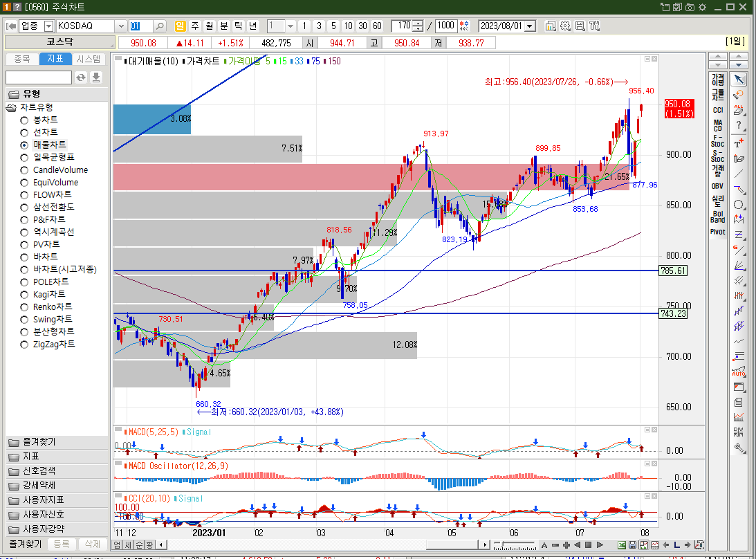
Task: Click the save layout floppy icon in top toolbar
Action: [x=580, y=26]
